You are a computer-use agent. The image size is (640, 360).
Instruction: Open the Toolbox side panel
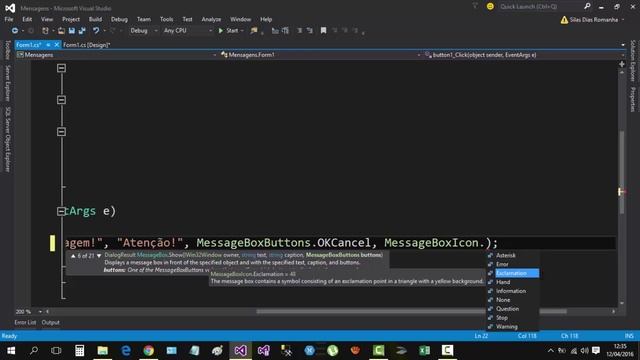7,50
